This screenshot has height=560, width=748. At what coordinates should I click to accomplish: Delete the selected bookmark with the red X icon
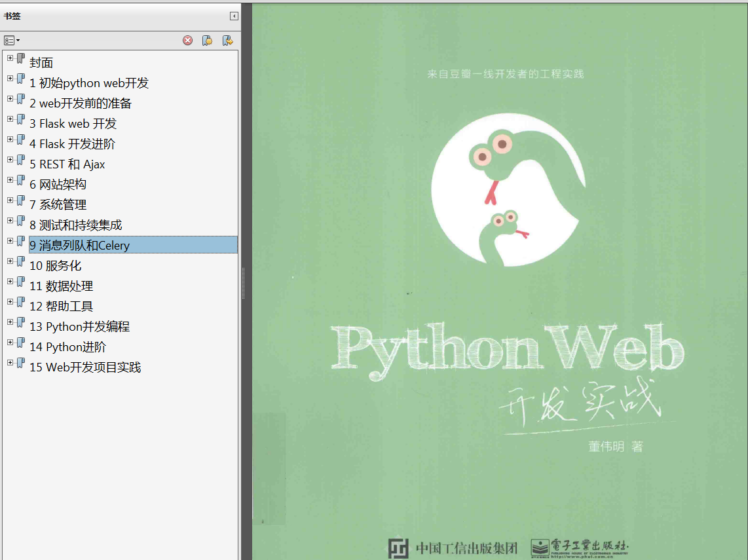187,41
